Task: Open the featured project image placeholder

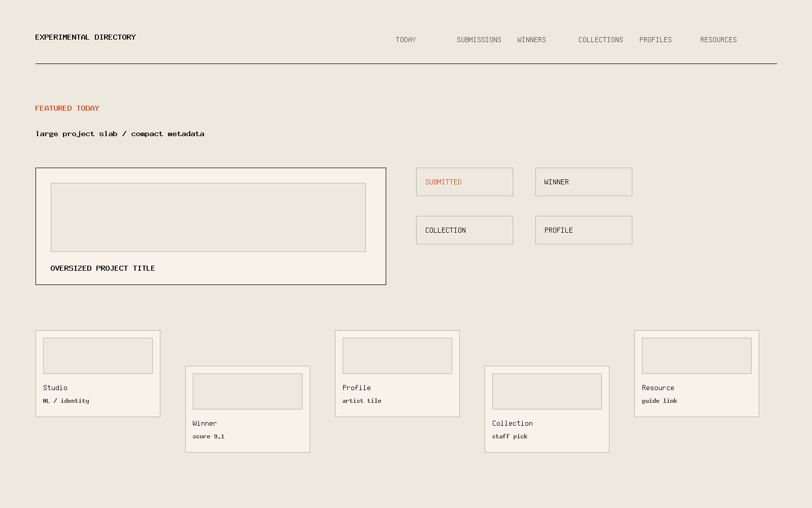Action: (x=208, y=217)
